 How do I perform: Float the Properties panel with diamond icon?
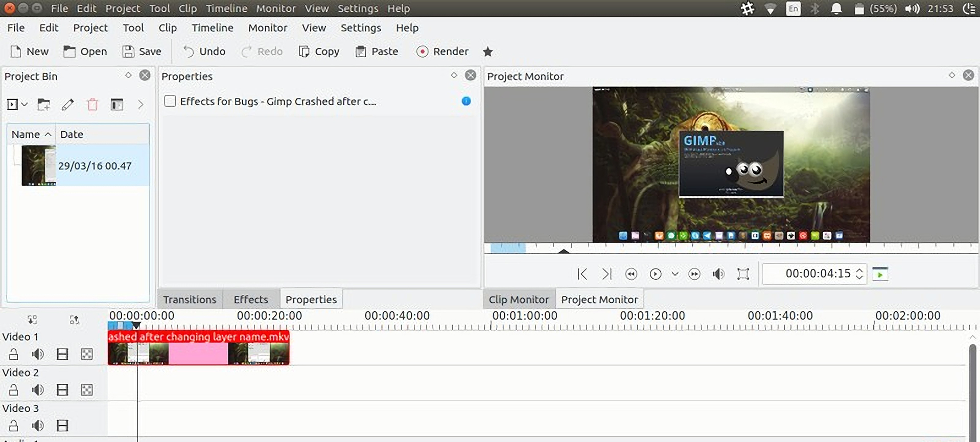[x=454, y=76]
